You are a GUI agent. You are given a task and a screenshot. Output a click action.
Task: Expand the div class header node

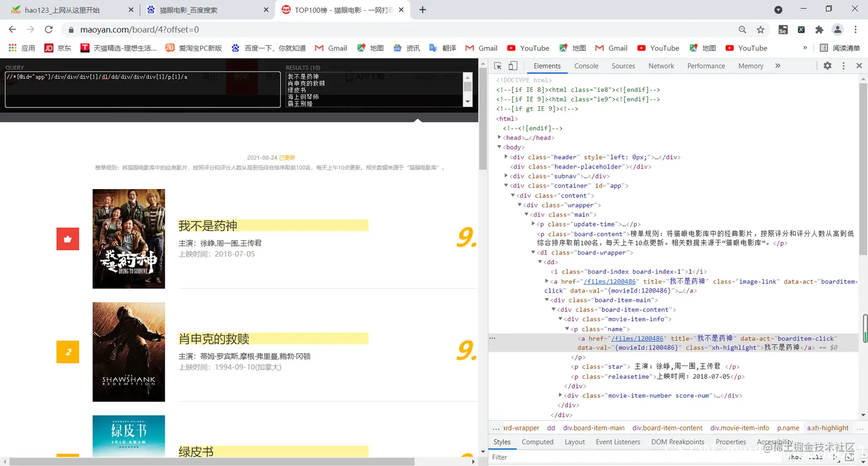pos(506,157)
